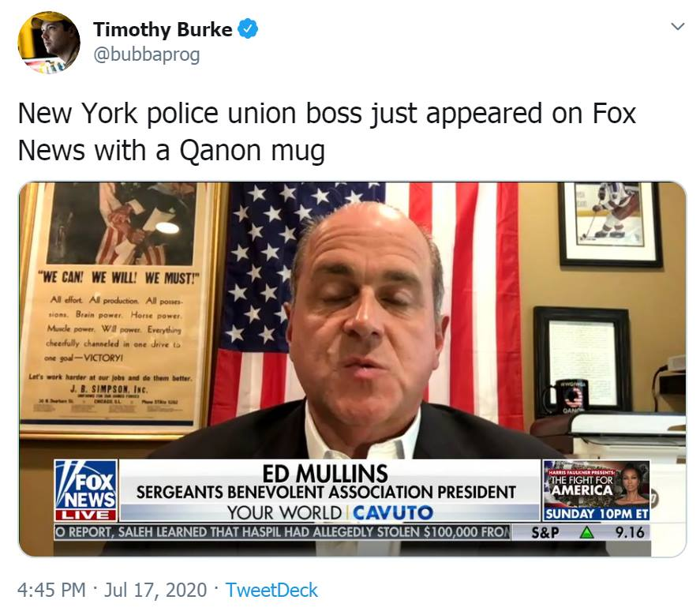Screen dimensions: 700x615
Task: Click the Your World Cavuto show label
Action: [x=330, y=512]
